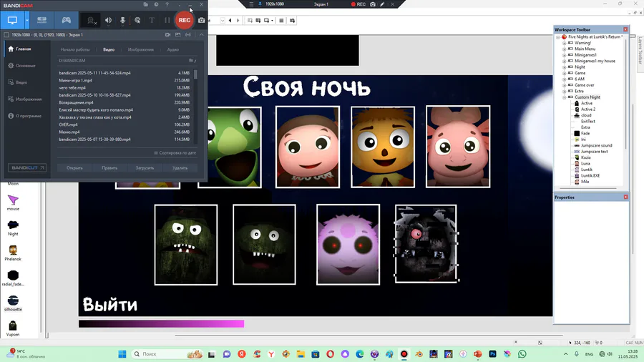This screenshot has width=644, height=362.
Task: Select Bandicam game recording mode
Action: 66,20
